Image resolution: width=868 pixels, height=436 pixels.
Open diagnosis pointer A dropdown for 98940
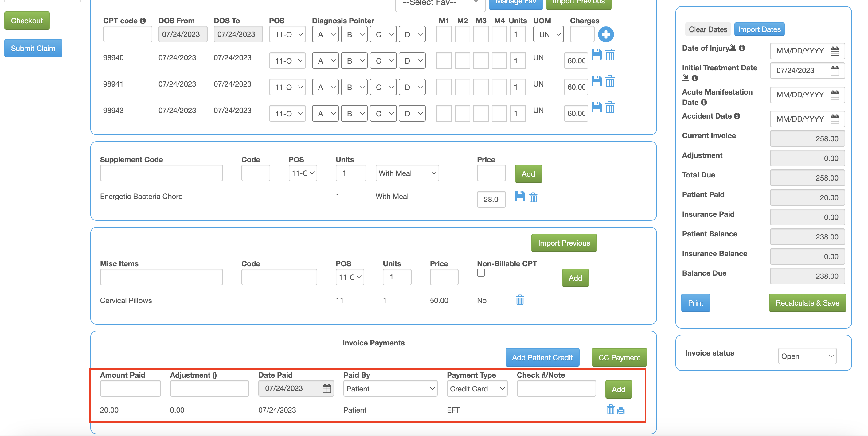coord(325,61)
